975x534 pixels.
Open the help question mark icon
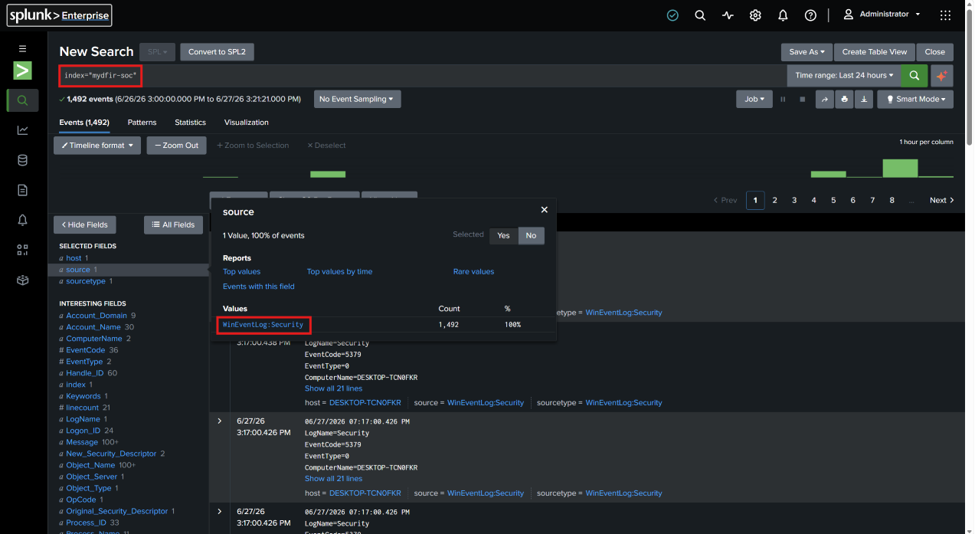point(810,16)
